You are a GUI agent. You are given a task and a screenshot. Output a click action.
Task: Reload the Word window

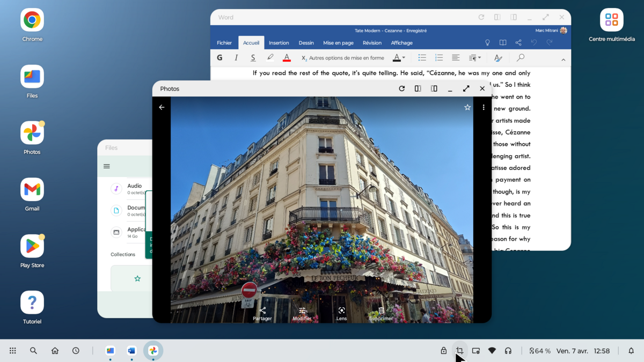click(x=481, y=17)
